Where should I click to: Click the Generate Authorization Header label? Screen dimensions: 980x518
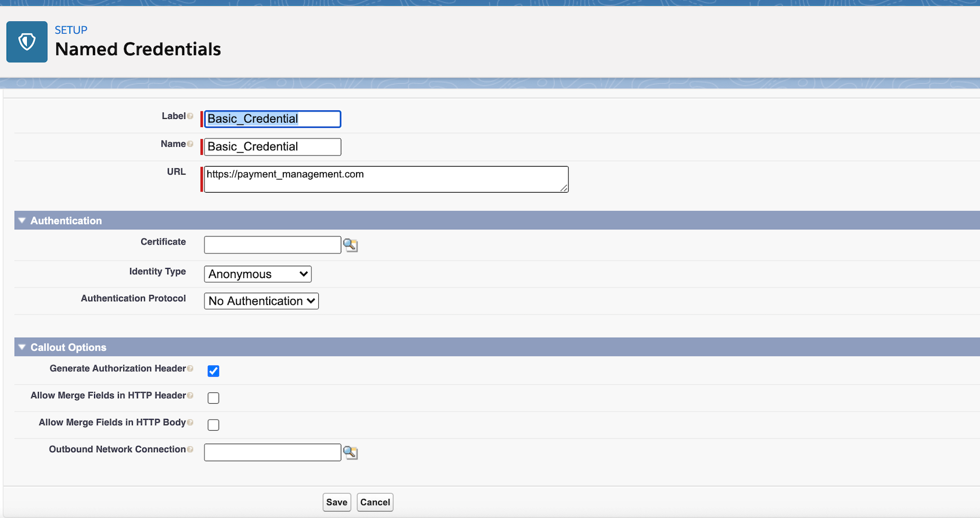click(118, 368)
